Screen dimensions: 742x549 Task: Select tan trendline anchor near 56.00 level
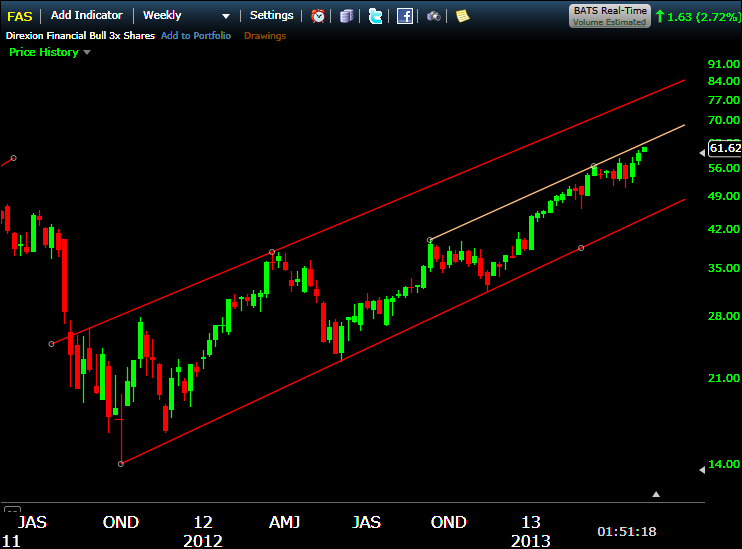pyautogui.click(x=593, y=166)
